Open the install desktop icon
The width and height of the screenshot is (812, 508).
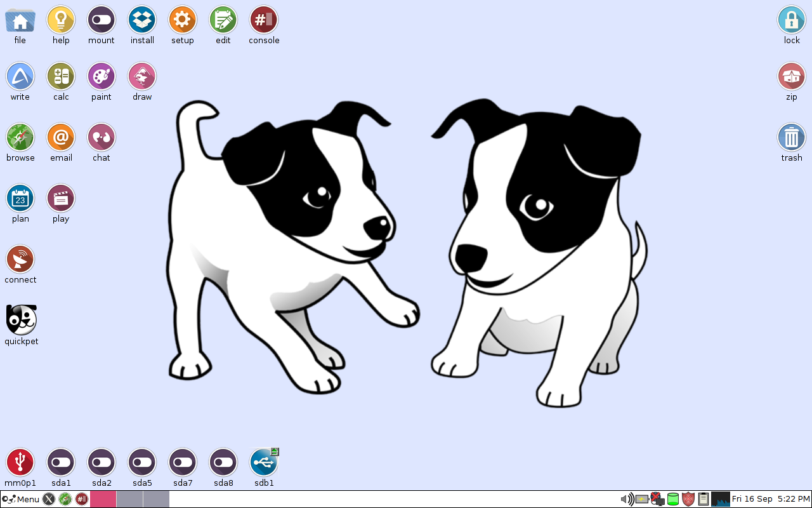point(142,20)
